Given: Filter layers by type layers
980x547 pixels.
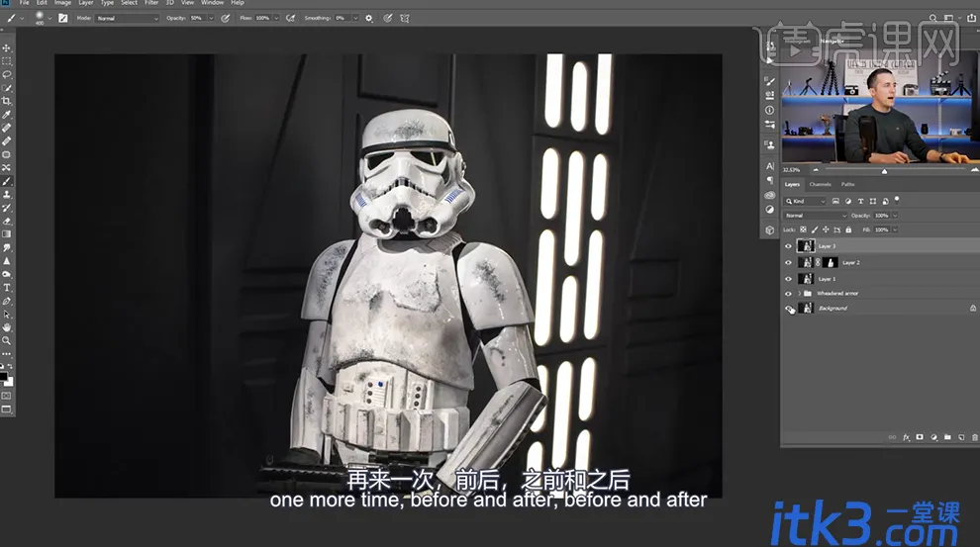Looking at the screenshot, I should [860, 201].
